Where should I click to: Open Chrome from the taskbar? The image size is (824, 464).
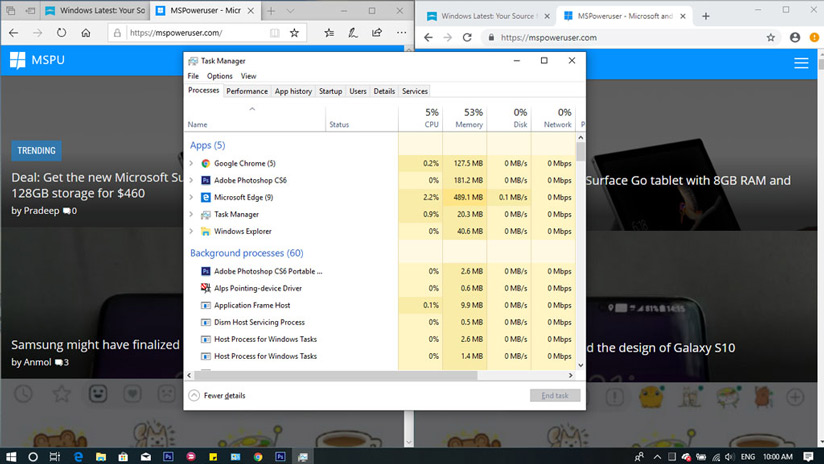(258, 457)
